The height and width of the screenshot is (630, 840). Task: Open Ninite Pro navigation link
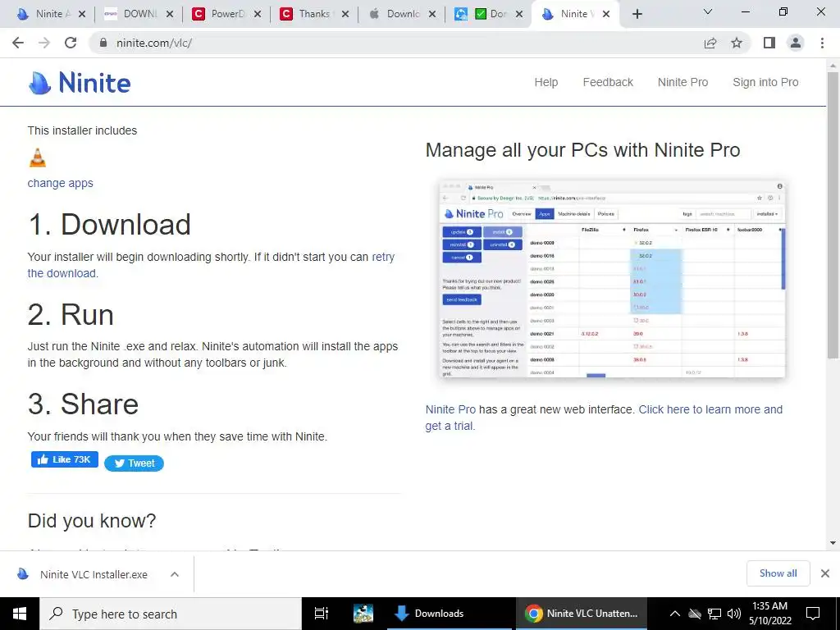pyautogui.click(x=682, y=82)
